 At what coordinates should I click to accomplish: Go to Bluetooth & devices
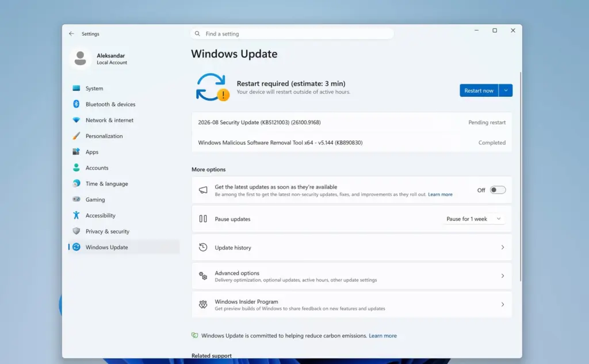(x=124, y=104)
